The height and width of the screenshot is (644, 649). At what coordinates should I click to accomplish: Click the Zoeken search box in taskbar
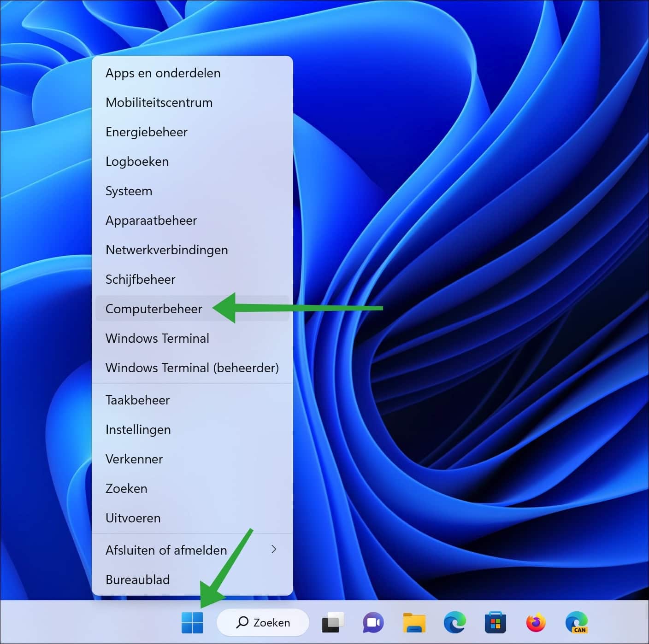click(x=263, y=622)
